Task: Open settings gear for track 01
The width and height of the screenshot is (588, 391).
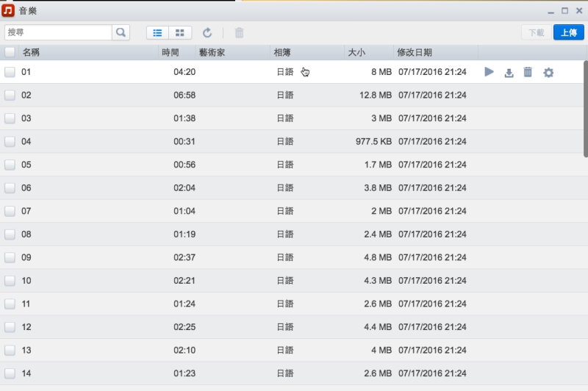Action: pyautogui.click(x=548, y=72)
